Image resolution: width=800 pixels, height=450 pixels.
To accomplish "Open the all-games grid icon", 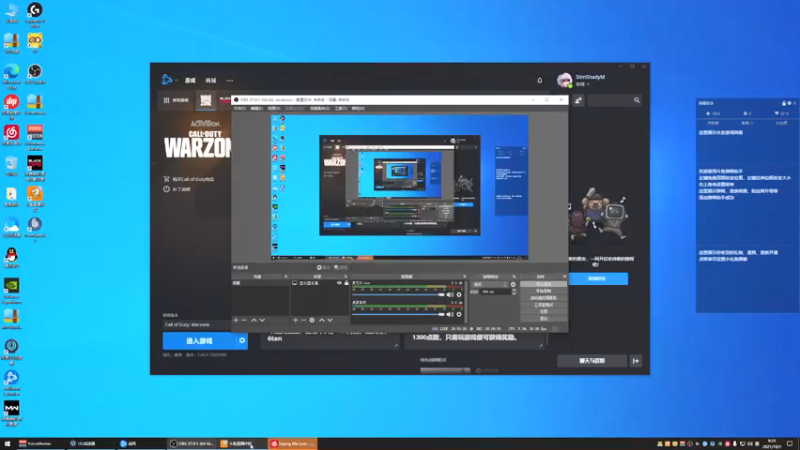I will tap(166, 100).
